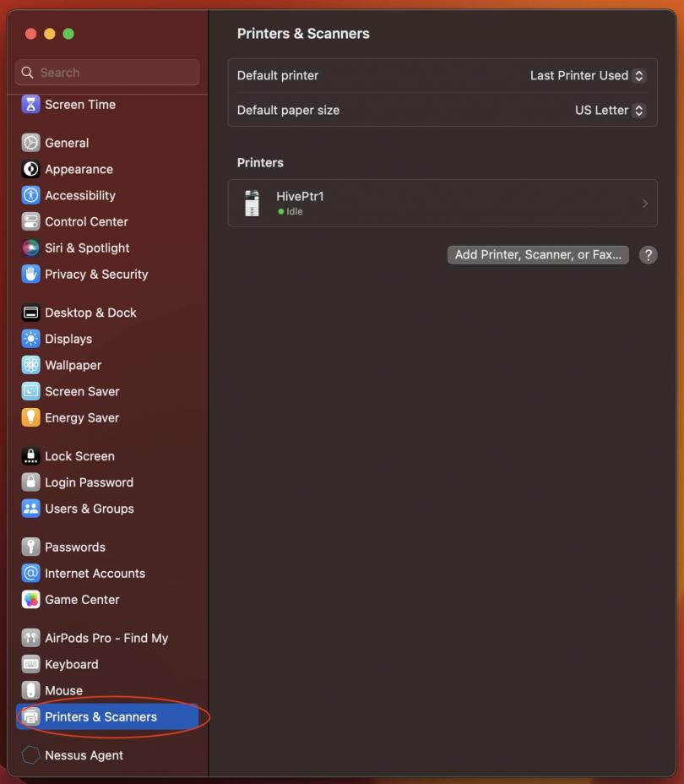This screenshot has height=784, width=684.
Task: Click the Desktop & Dock icon
Action: [30, 313]
